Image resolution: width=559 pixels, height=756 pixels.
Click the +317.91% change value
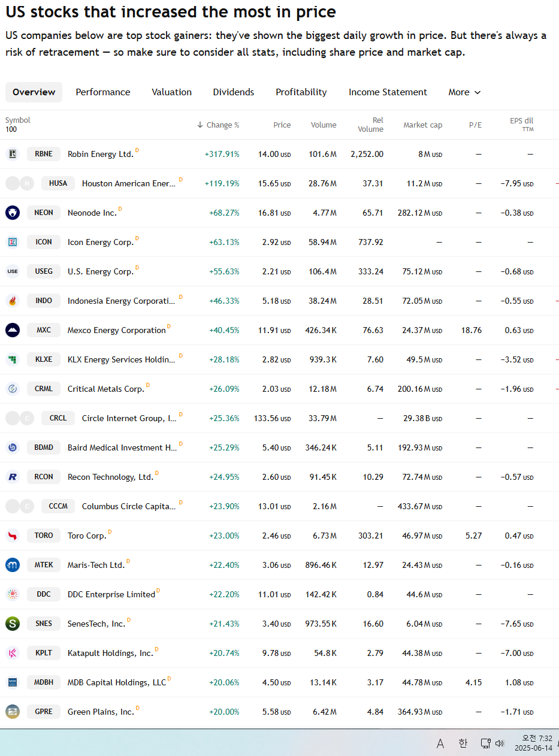(x=222, y=154)
